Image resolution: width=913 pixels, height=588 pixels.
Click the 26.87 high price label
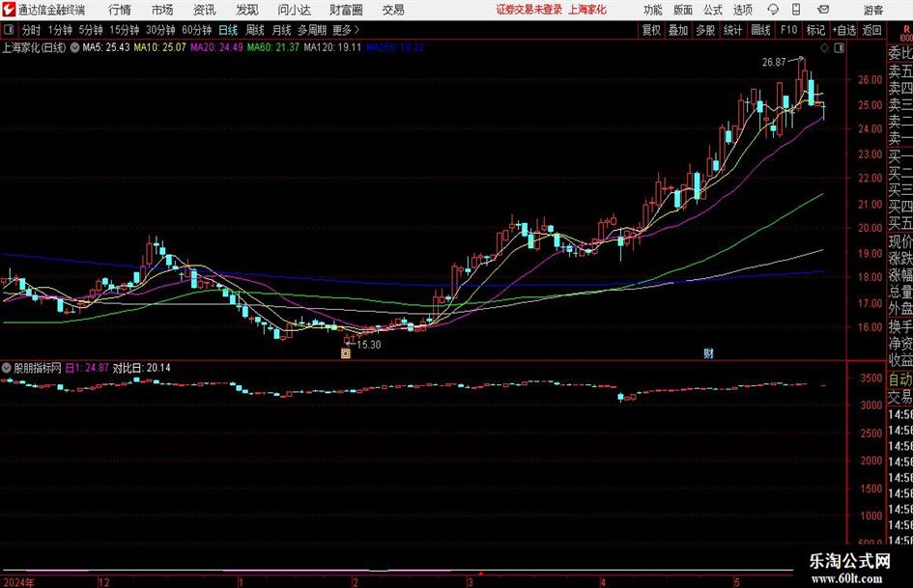click(774, 62)
